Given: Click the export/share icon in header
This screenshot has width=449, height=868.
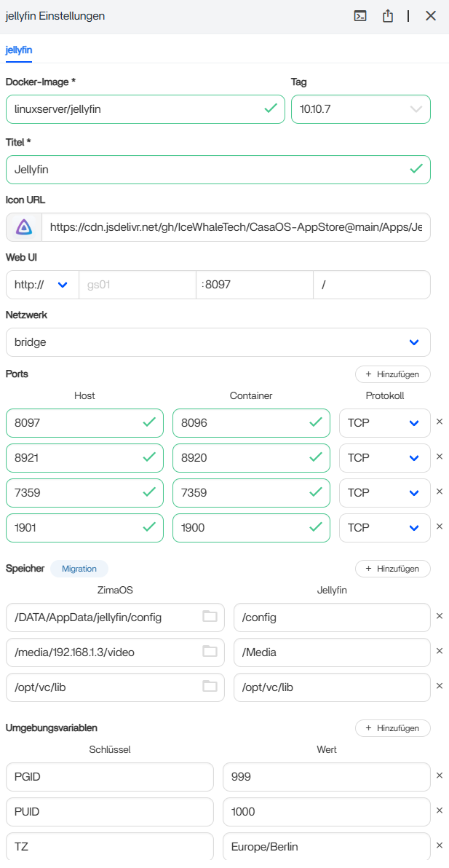Looking at the screenshot, I should pos(388,16).
